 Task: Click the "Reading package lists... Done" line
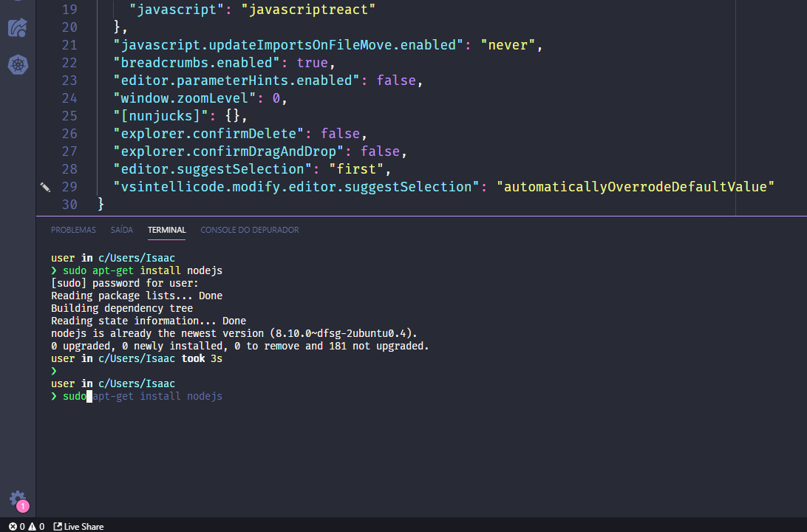[137, 296]
